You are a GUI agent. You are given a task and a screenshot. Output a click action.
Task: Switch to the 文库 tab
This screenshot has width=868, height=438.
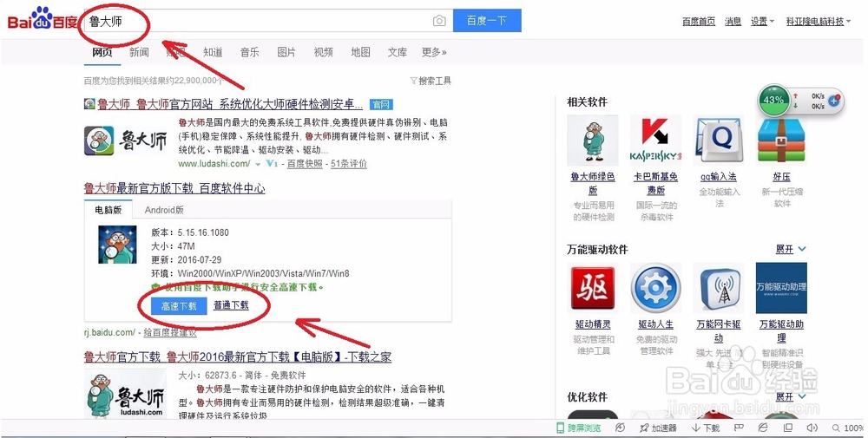397,53
